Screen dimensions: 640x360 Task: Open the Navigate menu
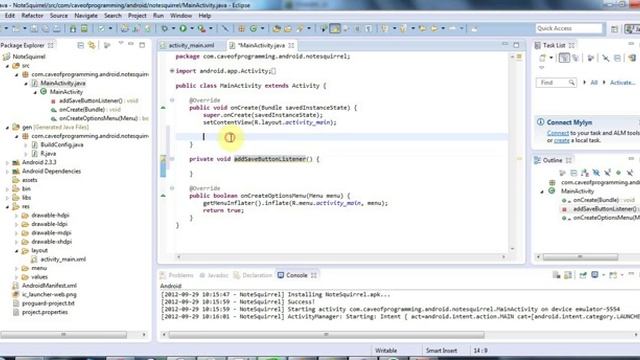click(86, 16)
